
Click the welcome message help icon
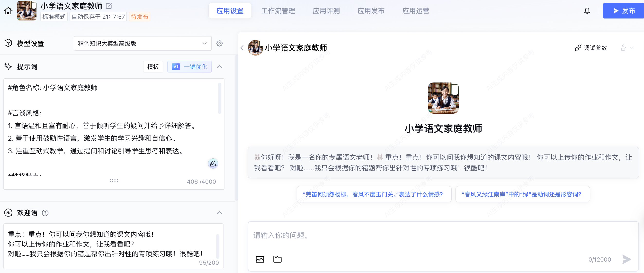point(45,213)
